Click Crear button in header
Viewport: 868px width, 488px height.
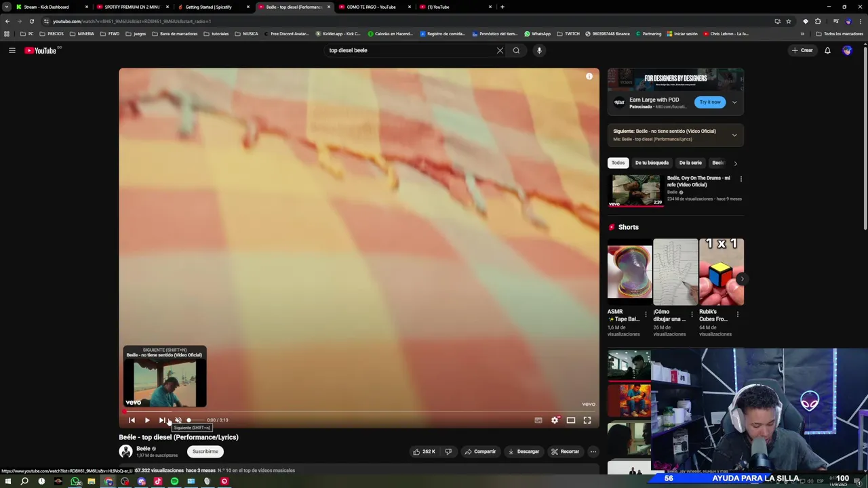[802, 50]
